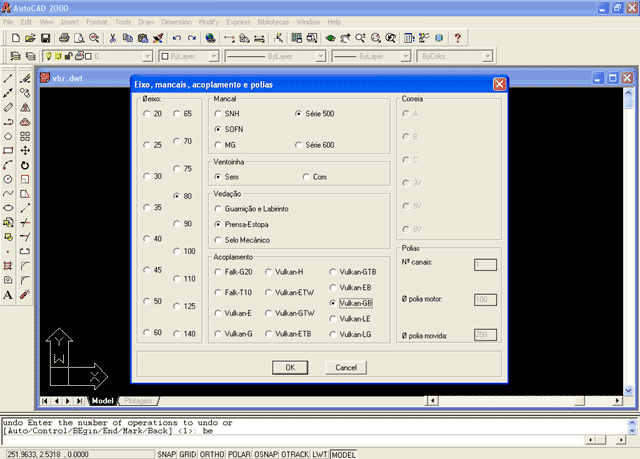Open the layer name dropdown
640x459 pixels.
pos(118,58)
